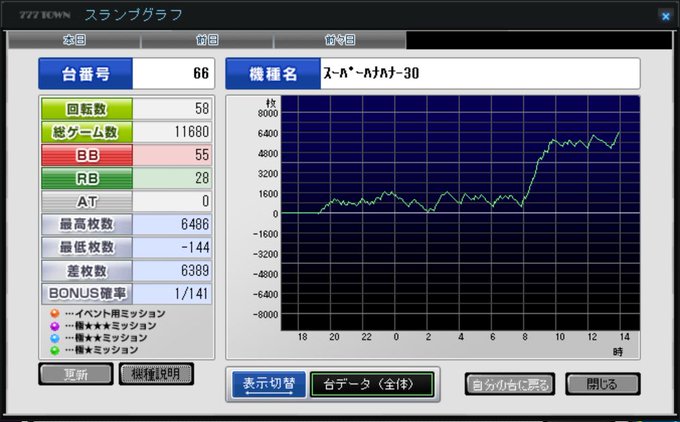Image resolution: width=680 pixels, height=422 pixels.
Task: Click the 総ゲーム数 label
Action: point(87,132)
